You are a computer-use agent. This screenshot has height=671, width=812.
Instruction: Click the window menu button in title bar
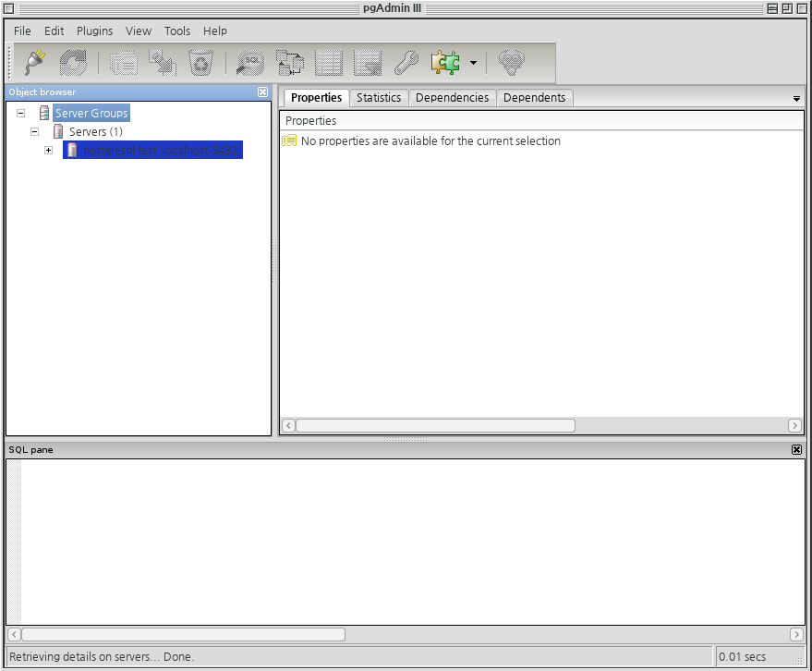coord(9,8)
